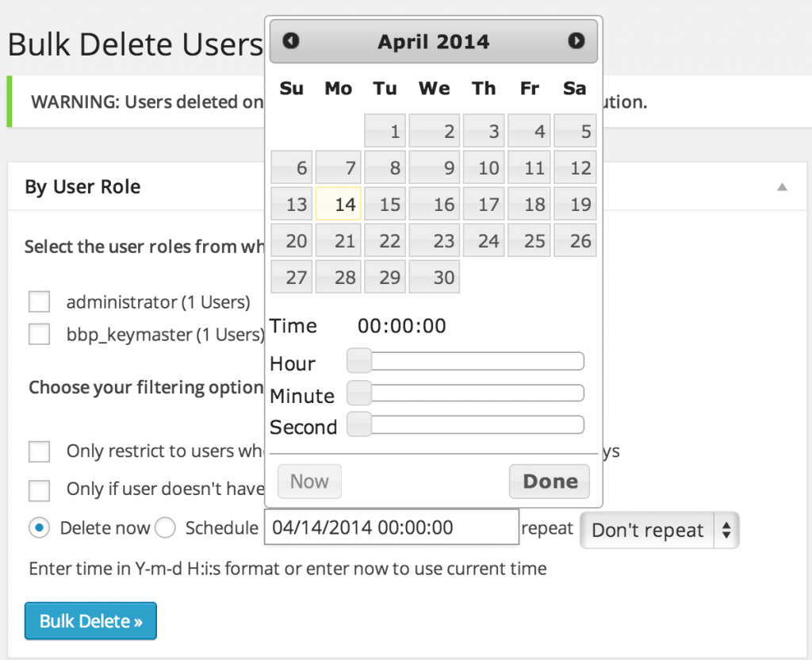
Task: Check the 'Only if user doesn't have' option
Action: coord(39,490)
